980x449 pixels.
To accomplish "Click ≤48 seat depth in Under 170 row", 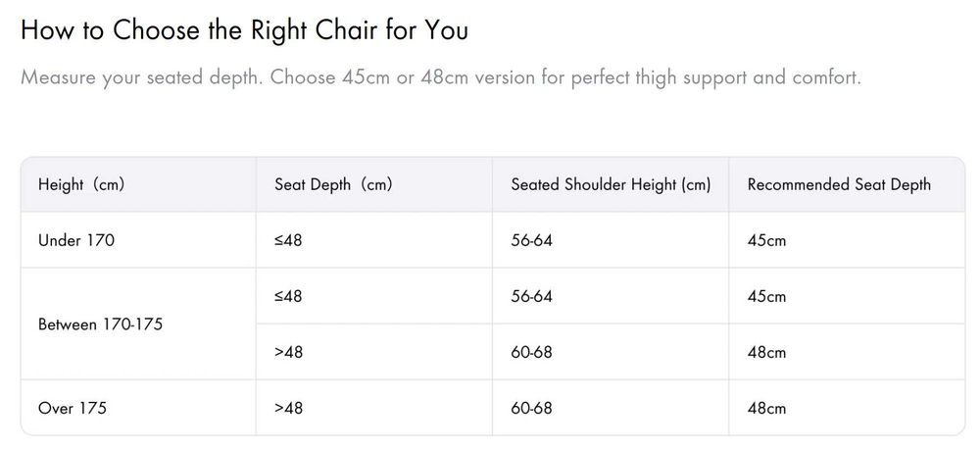I will (x=288, y=240).
